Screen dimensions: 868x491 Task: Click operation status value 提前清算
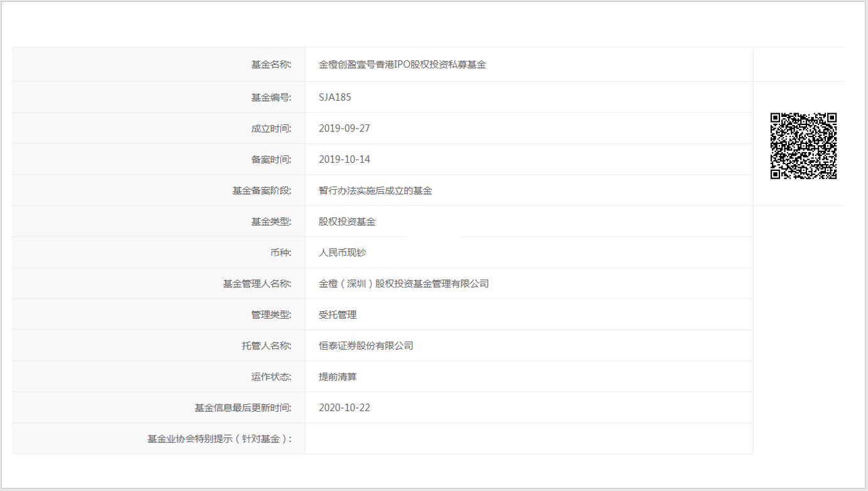(x=338, y=377)
